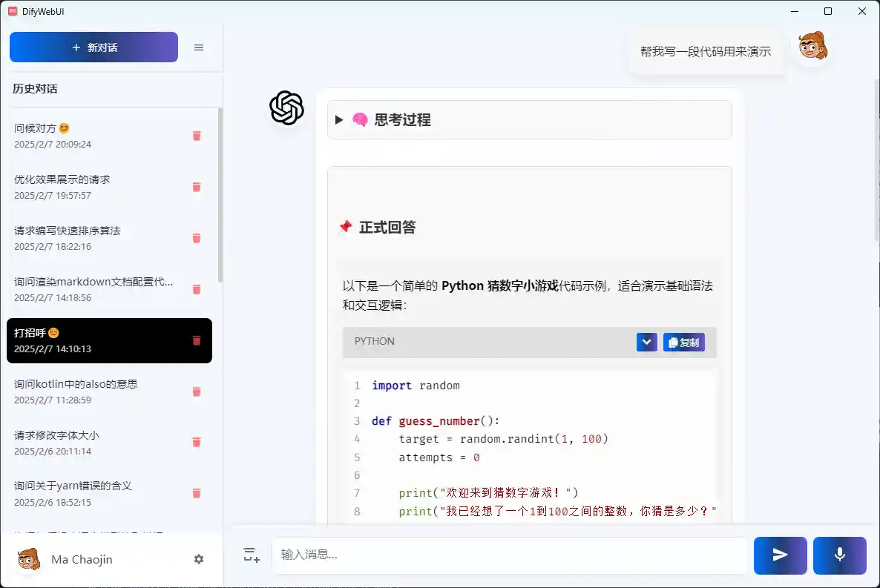Click the user avatar beside the message

pyautogui.click(x=812, y=47)
